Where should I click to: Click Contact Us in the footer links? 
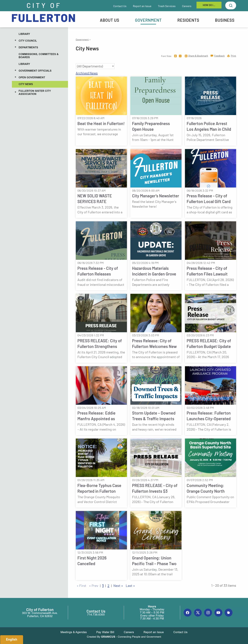coord(180,632)
